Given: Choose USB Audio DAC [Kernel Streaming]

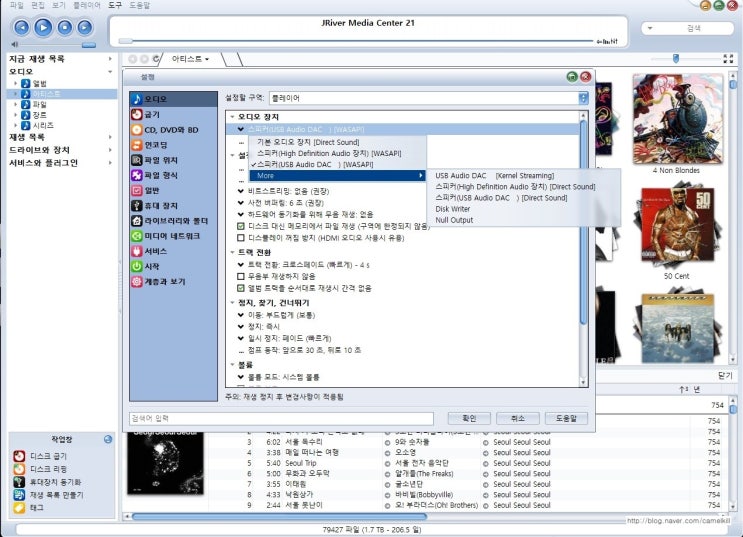Looking at the screenshot, I should tap(495, 175).
